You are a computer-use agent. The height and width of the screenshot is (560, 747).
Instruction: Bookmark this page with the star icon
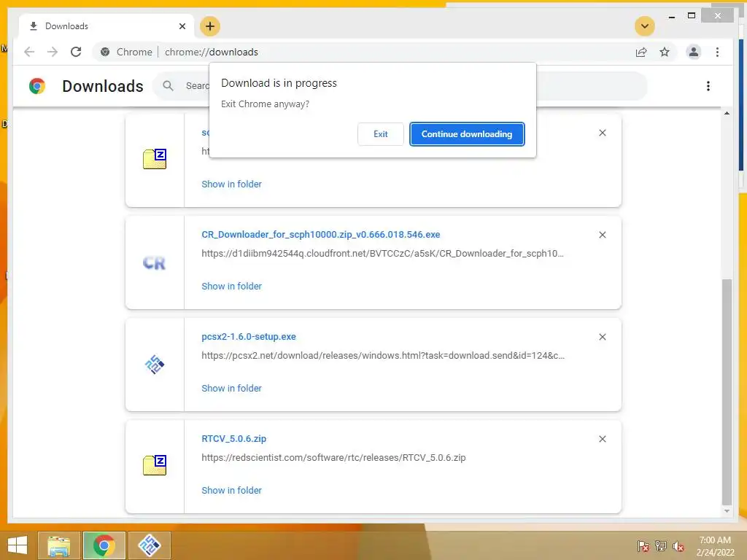coord(665,52)
